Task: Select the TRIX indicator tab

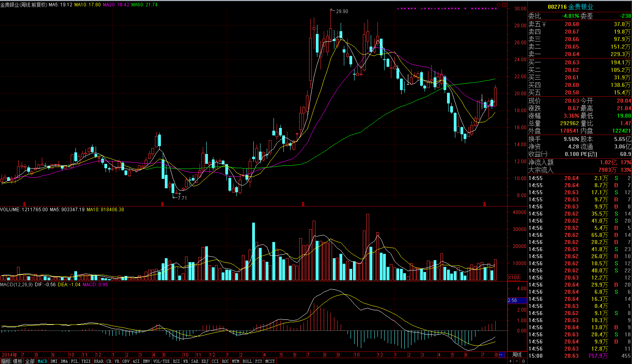Action: [86, 361]
